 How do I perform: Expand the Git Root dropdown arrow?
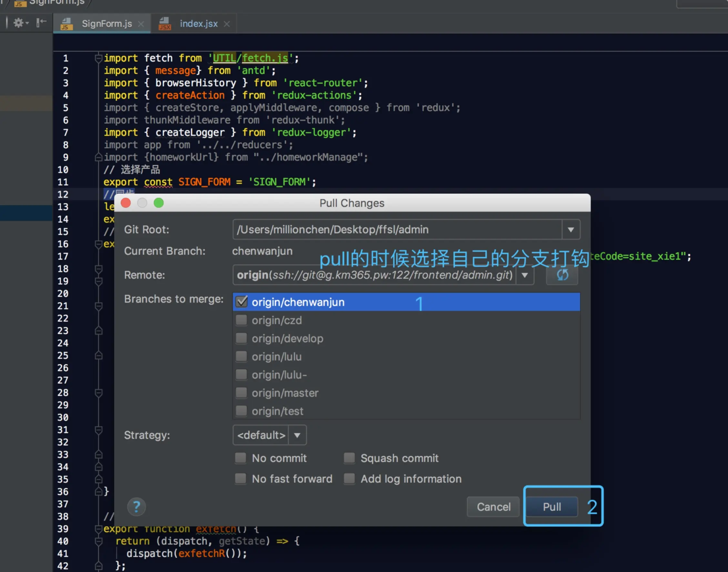571,230
